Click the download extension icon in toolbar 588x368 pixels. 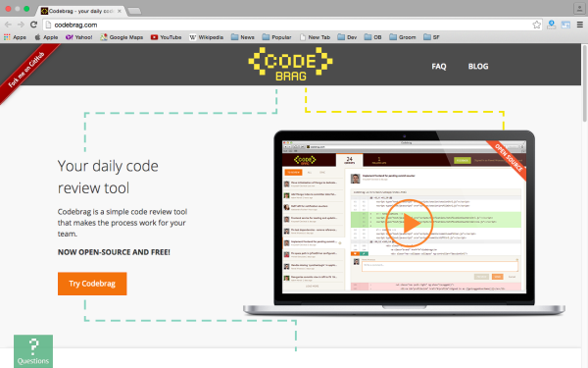(x=551, y=25)
